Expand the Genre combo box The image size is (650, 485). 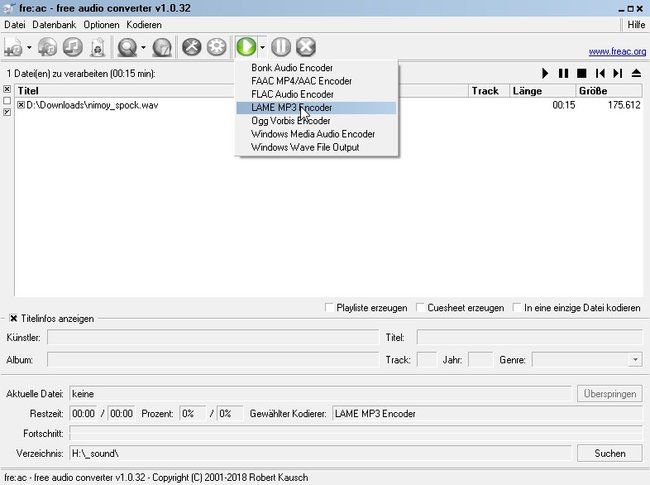click(x=635, y=359)
